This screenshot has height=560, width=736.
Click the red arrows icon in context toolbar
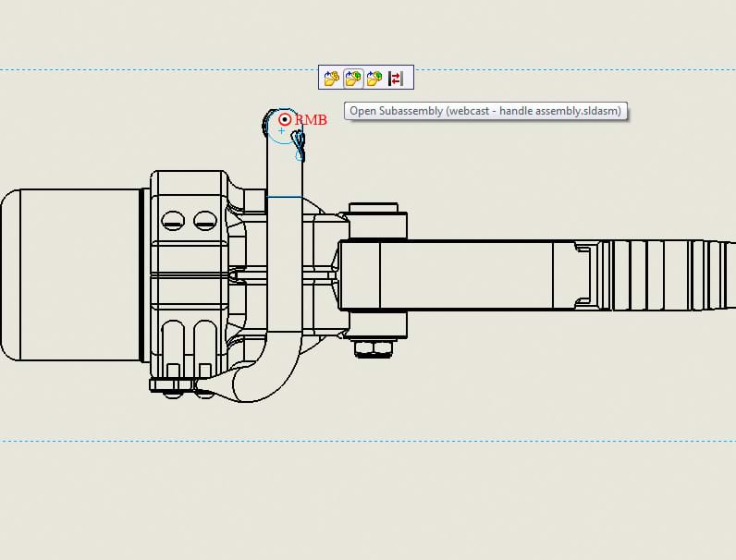(x=396, y=79)
